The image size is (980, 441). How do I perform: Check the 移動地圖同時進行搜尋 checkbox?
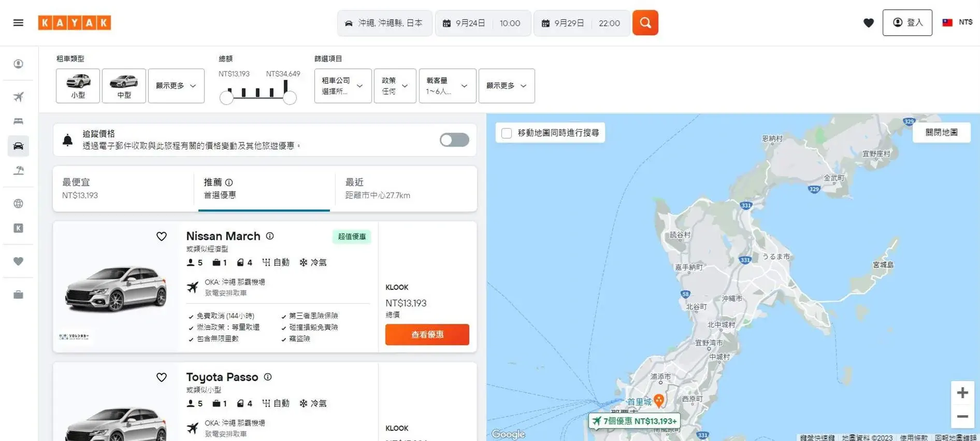(x=507, y=133)
